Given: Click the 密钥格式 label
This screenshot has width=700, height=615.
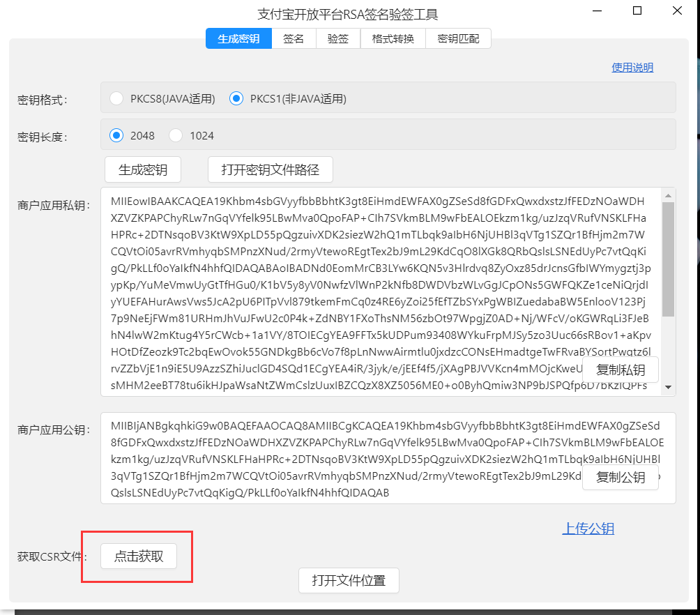Looking at the screenshot, I should point(42,100).
